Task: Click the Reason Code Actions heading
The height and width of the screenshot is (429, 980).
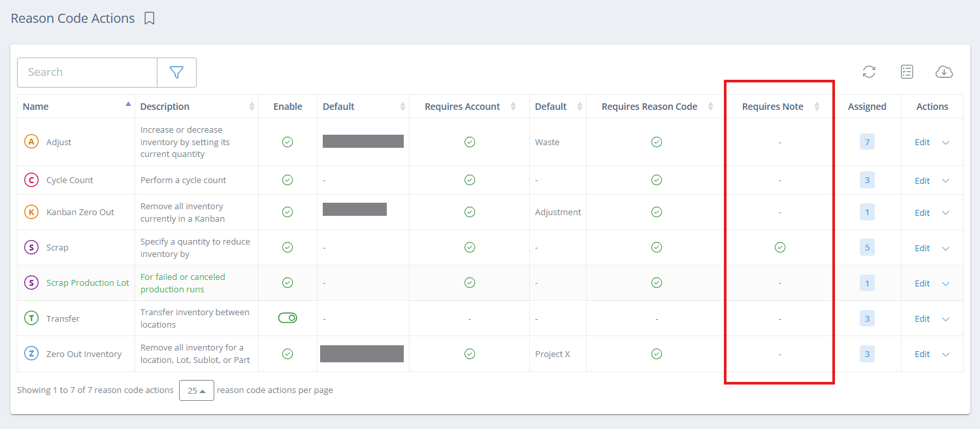Action: (x=73, y=18)
